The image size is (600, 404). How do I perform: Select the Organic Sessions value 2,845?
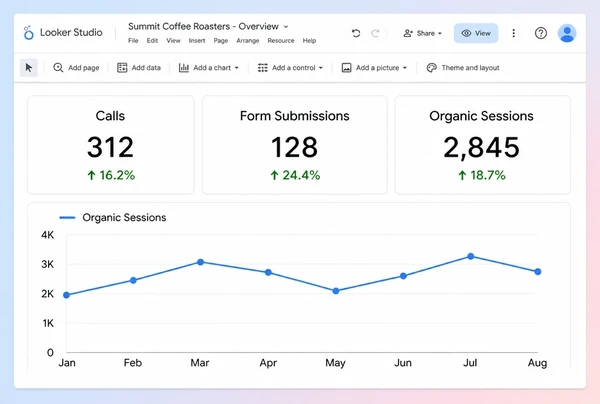[x=481, y=148]
